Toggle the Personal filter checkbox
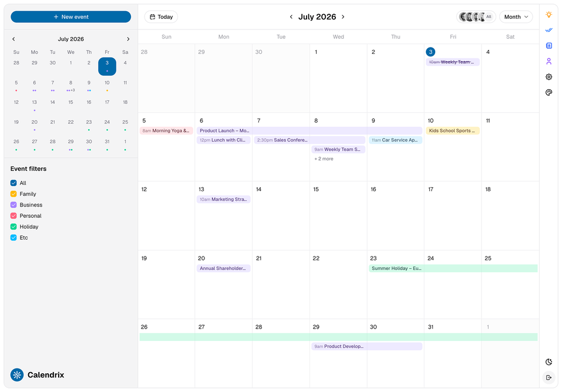 (14, 216)
